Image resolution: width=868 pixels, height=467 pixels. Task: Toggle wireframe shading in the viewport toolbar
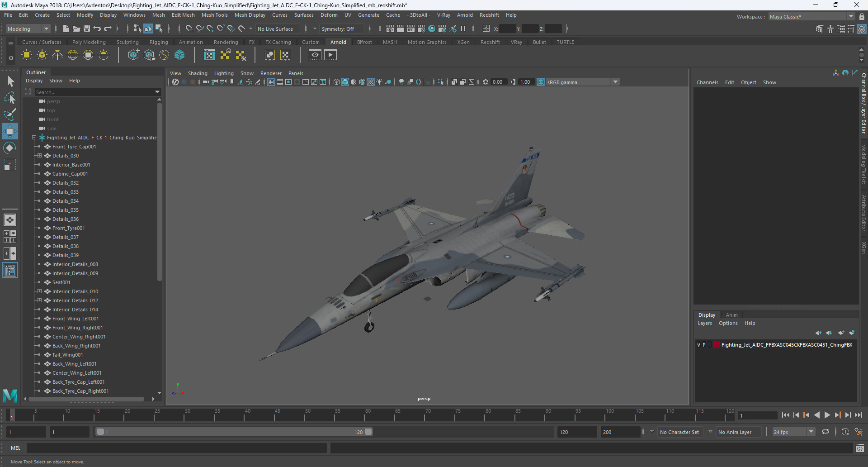336,82
